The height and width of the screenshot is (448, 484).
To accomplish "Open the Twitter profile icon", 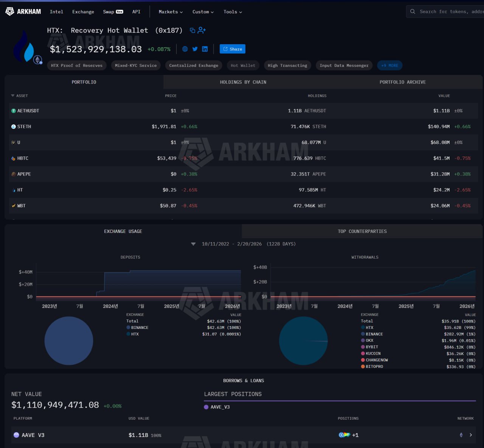I will 195,49.
